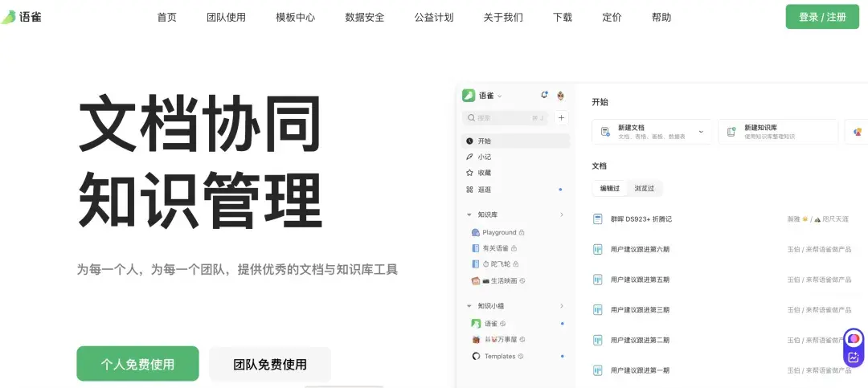
Task: Click the 新建知识库 book icon
Action: [731, 132]
